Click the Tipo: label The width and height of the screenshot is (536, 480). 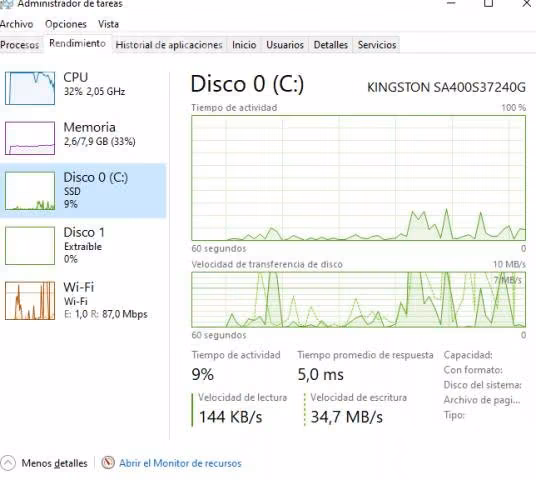click(x=454, y=415)
